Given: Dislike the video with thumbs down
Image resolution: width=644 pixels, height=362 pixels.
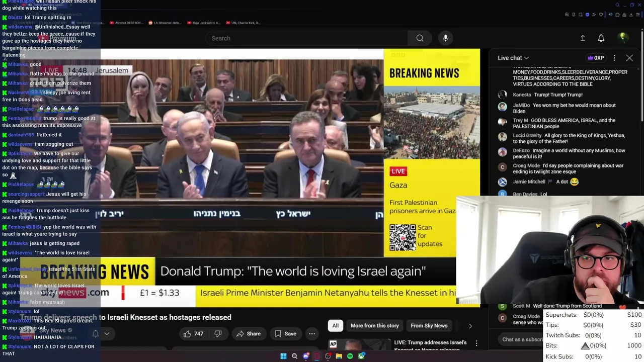Looking at the screenshot, I should pyautogui.click(x=218, y=334).
